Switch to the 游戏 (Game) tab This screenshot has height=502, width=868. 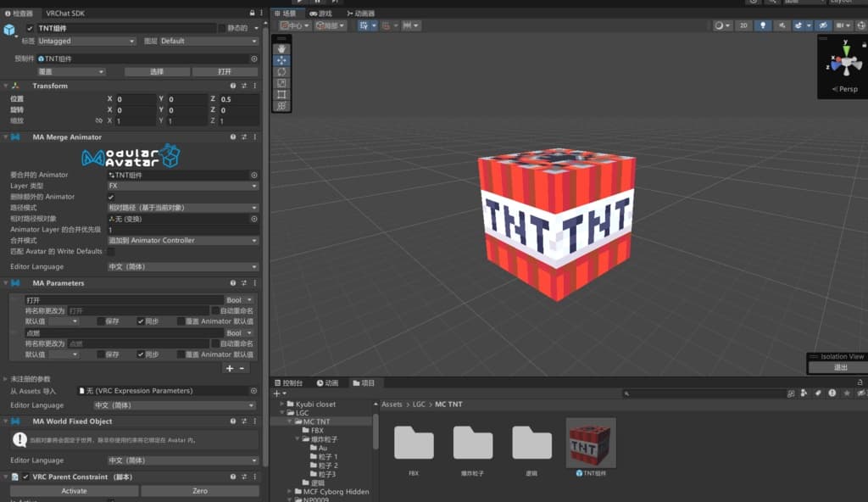coord(320,14)
